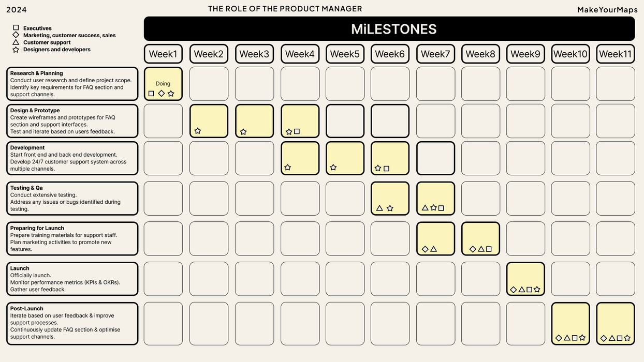644x362 pixels.
Task: Click the MakeYourMaps brand link
Action: (607, 10)
